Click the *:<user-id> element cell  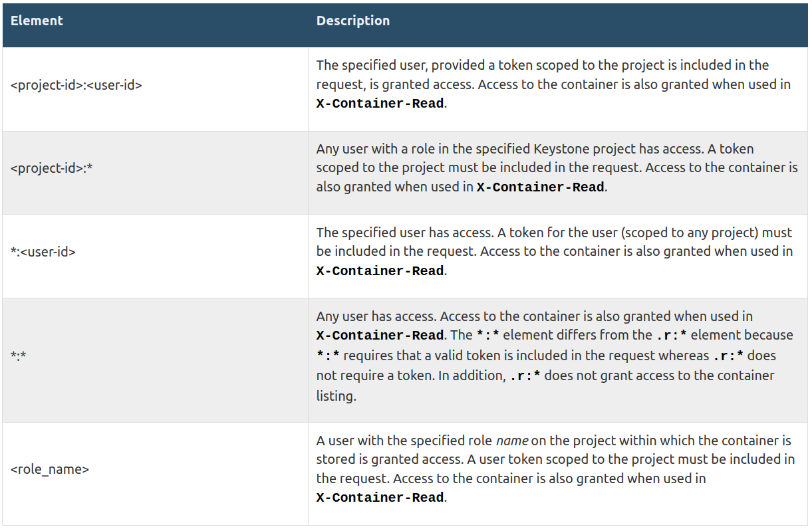click(43, 252)
